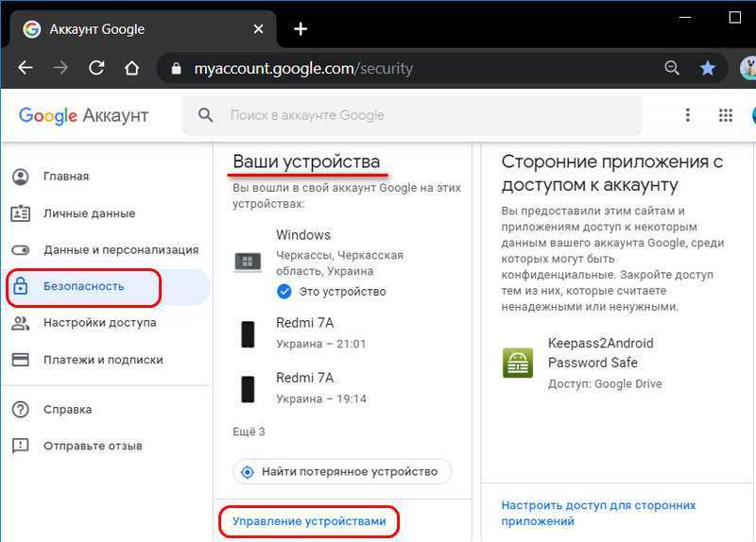The width and height of the screenshot is (756, 542).
Task: Click Найти потерянное устройство button
Action: [x=342, y=472]
